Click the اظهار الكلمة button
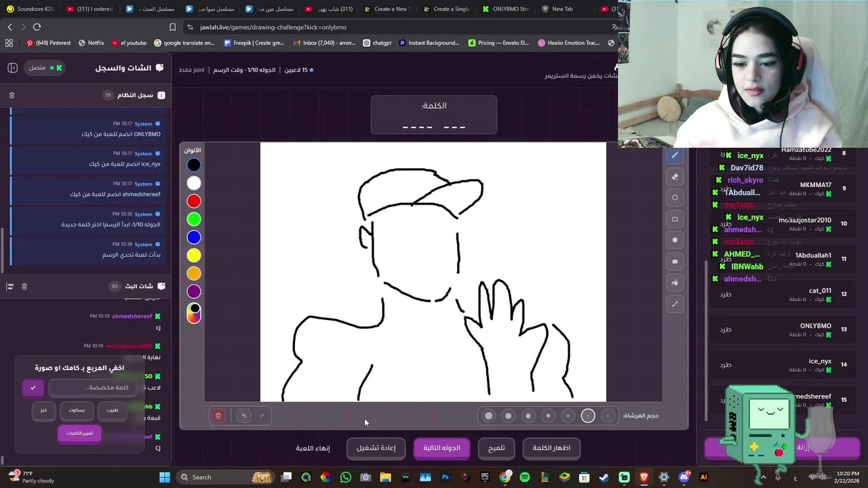 [551, 448]
